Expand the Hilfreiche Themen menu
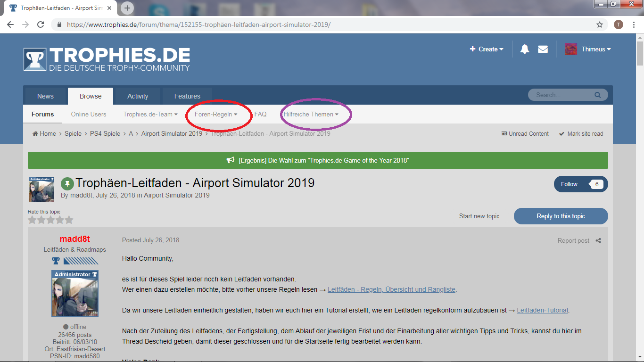644x362 pixels. [311, 114]
